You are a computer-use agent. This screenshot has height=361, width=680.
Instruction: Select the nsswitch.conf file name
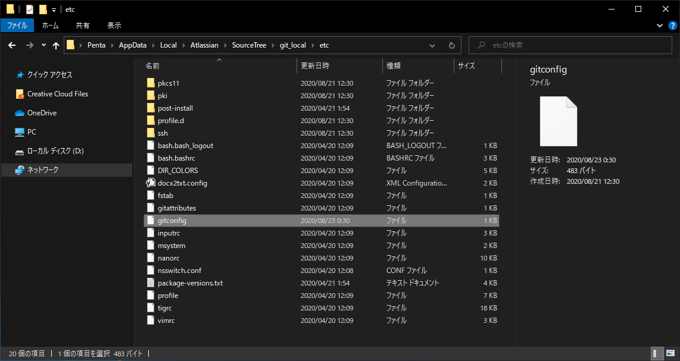pyautogui.click(x=180, y=271)
